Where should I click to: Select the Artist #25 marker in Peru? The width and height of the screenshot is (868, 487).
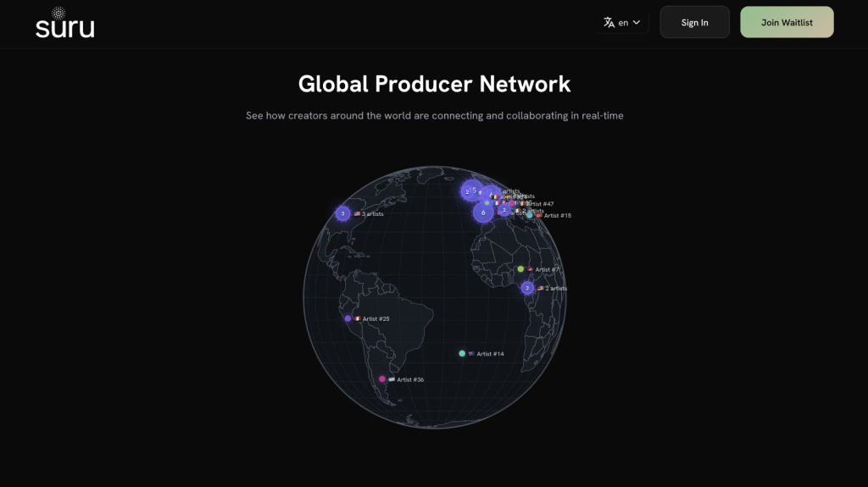[x=348, y=318]
